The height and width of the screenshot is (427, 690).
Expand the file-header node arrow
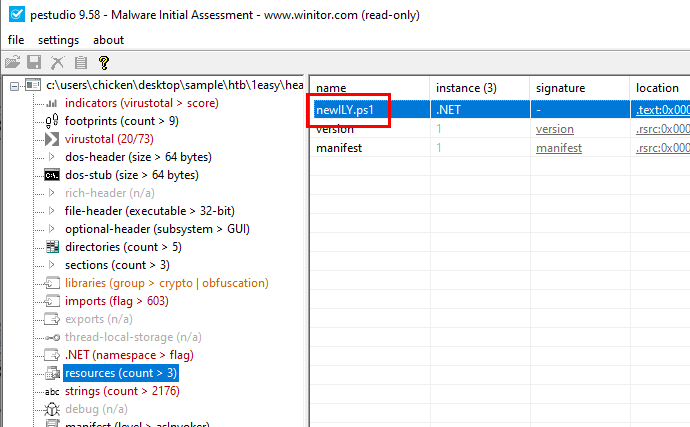click(x=52, y=211)
